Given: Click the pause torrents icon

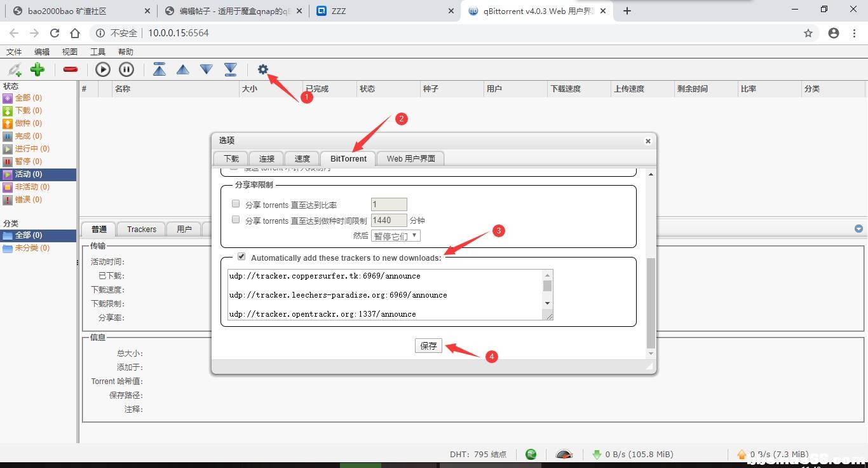Looking at the screenshot, I should point(126,69).
